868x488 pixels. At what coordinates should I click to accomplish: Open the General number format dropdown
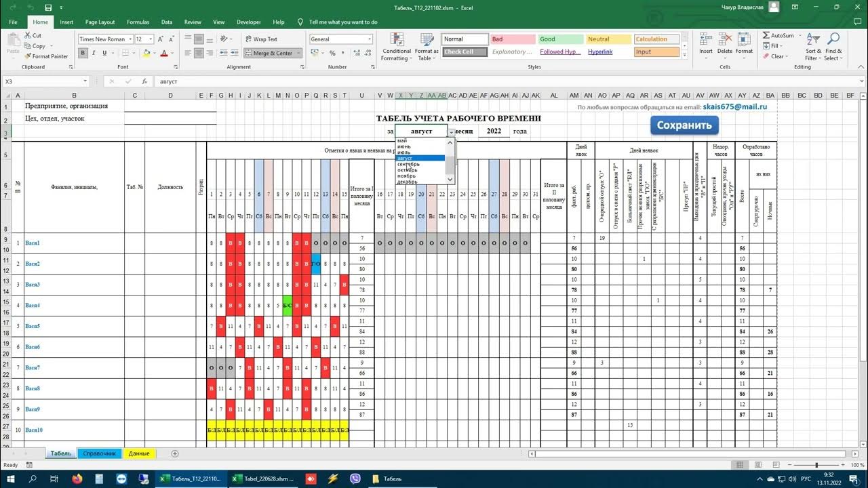point(370,39)
